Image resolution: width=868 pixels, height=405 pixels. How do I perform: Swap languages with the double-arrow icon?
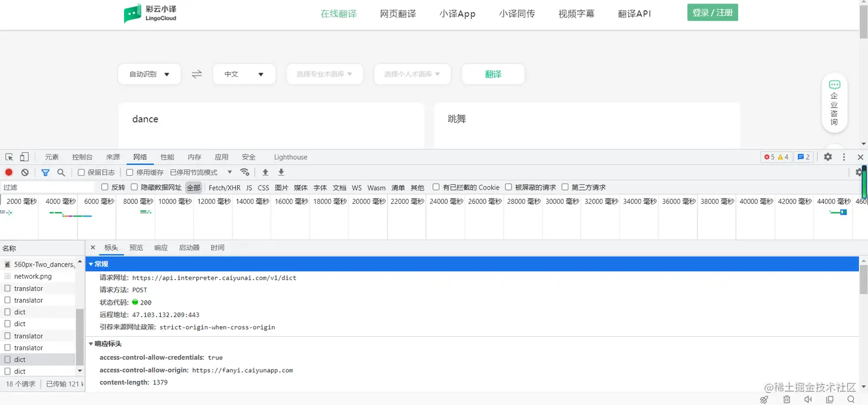pos(197,74)
